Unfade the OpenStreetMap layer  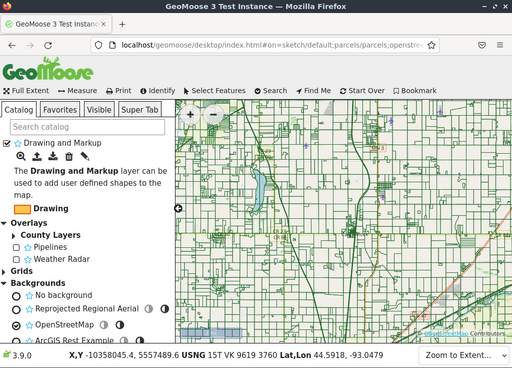[120, 325]
